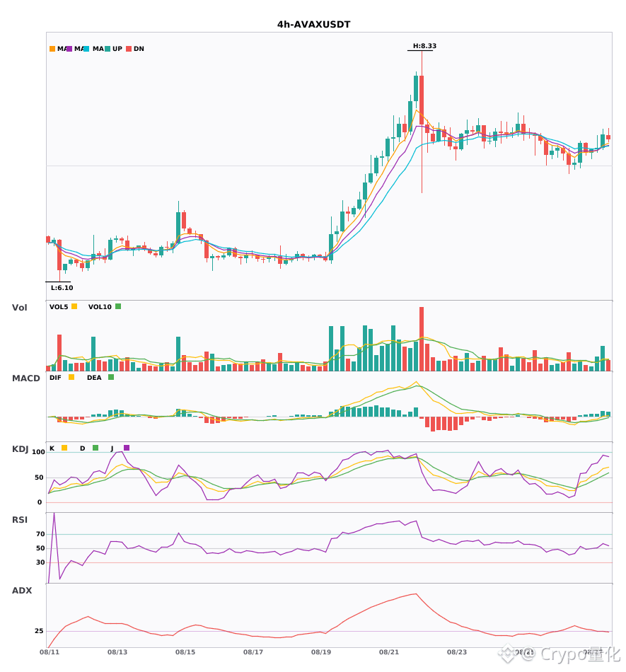Select the DIF legend text

click(x=55, y=378)
